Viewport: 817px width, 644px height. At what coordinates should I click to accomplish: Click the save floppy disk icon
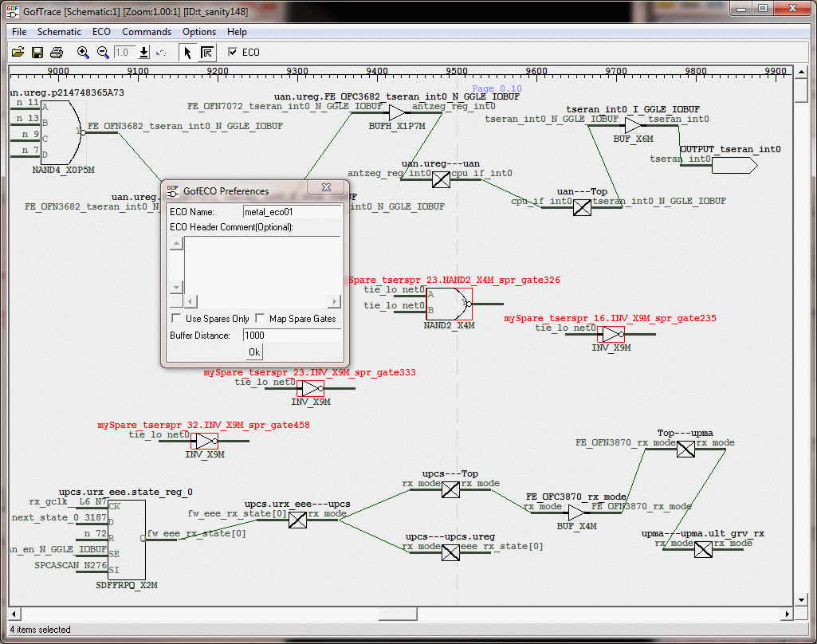37,53
